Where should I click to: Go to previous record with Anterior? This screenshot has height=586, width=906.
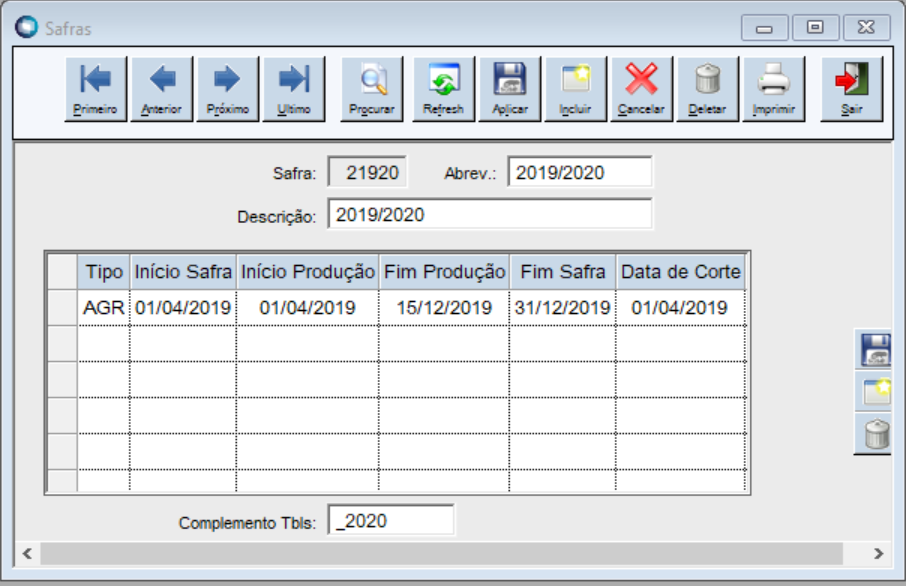pyautogui.click(x=162, y=89)
